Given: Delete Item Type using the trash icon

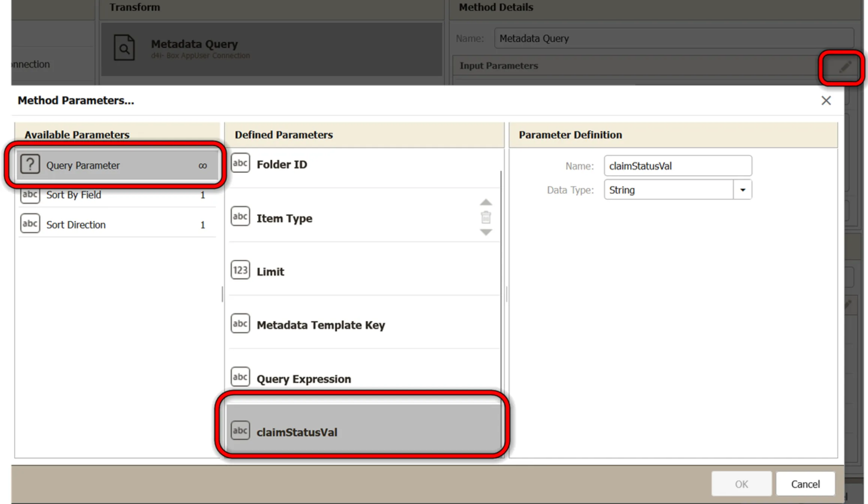Looking at the screenshot, I should [486, 217].
